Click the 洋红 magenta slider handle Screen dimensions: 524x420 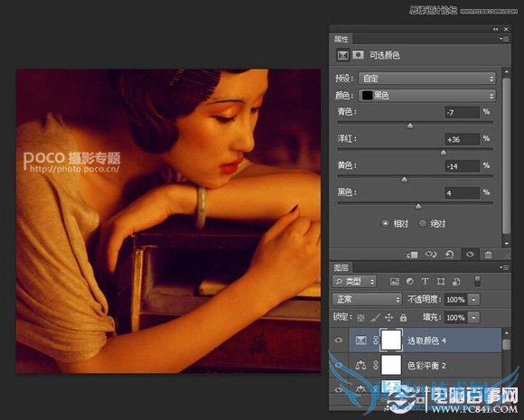pyautogui.click(x=443, y=153)
